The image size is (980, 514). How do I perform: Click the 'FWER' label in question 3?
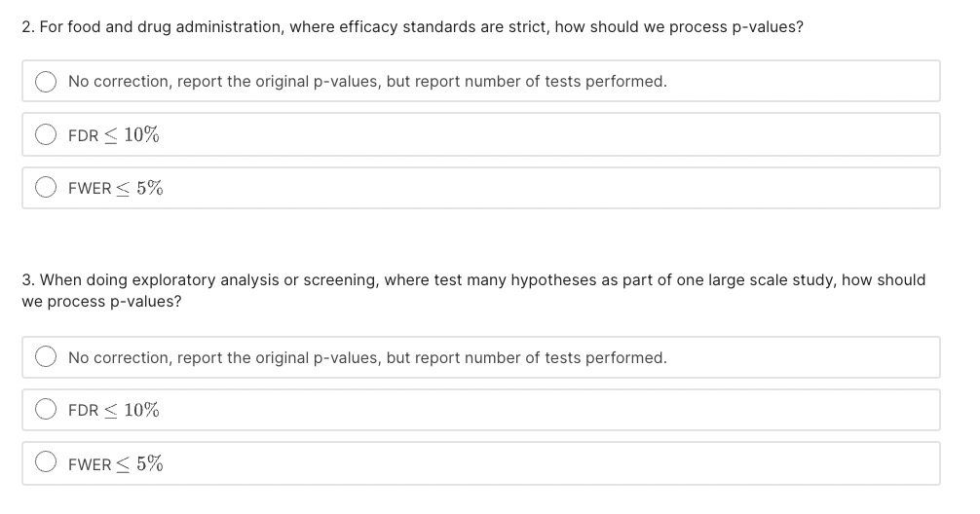tap(90, 464)
